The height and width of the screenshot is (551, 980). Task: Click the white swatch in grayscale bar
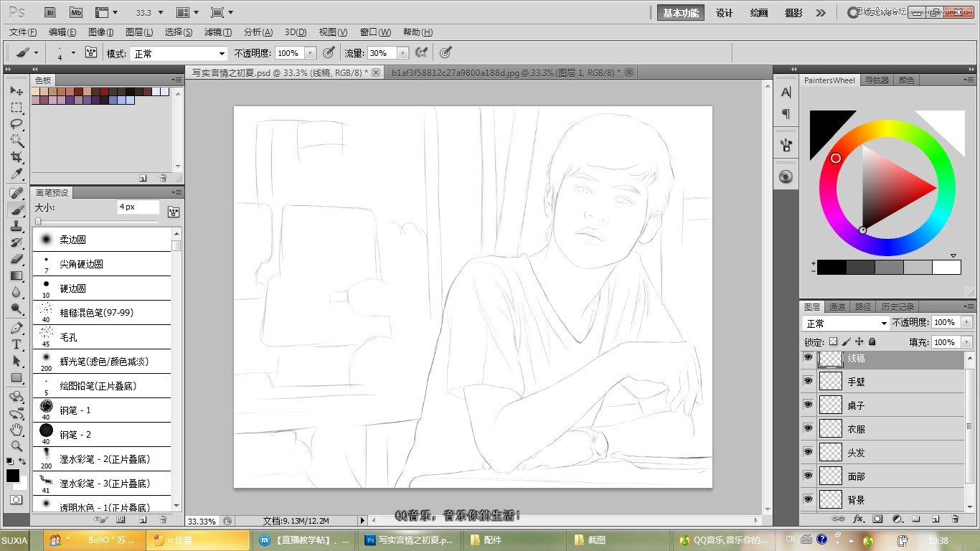point(946,268)
